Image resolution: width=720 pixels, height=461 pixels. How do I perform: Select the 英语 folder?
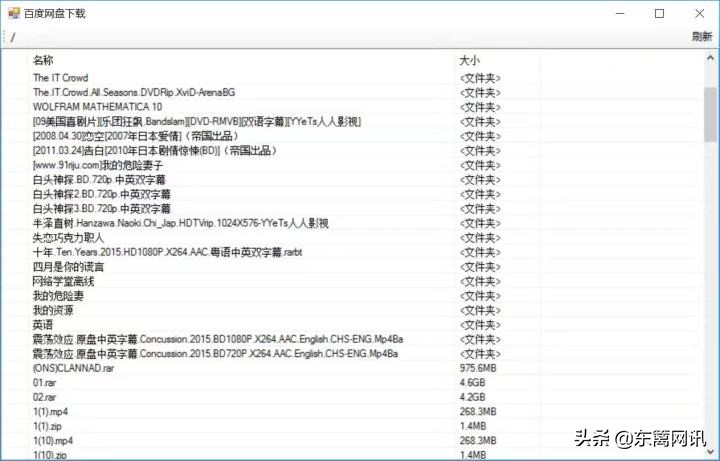43,325
